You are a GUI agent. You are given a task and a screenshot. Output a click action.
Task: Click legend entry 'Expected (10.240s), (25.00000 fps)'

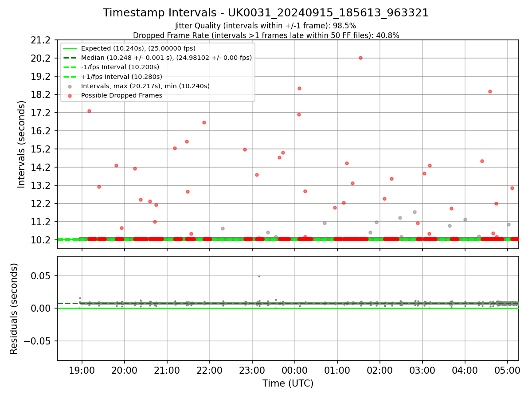click(138, 48)
